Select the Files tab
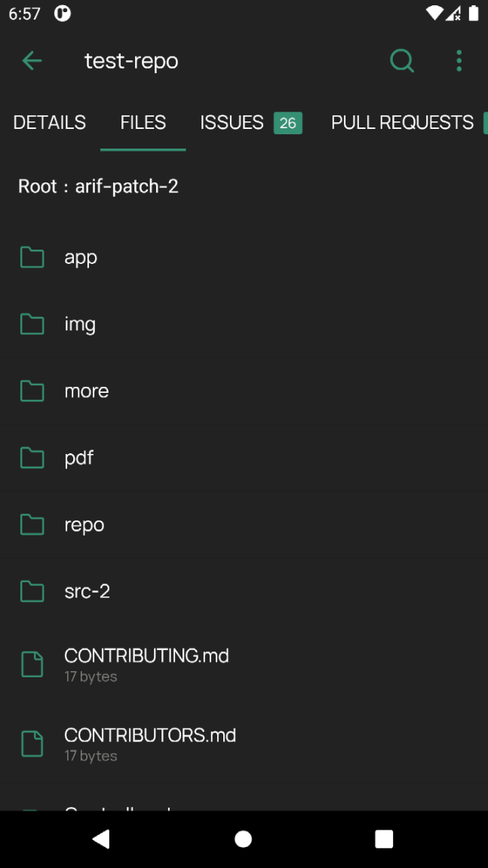 143,123
